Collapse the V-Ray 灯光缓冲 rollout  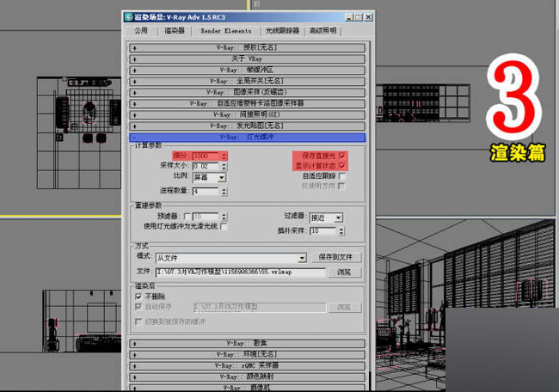tap(247, 138)
